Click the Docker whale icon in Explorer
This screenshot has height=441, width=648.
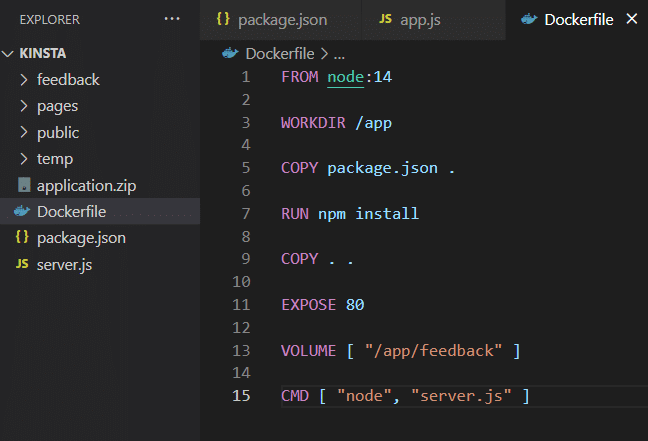coord(22,212)
